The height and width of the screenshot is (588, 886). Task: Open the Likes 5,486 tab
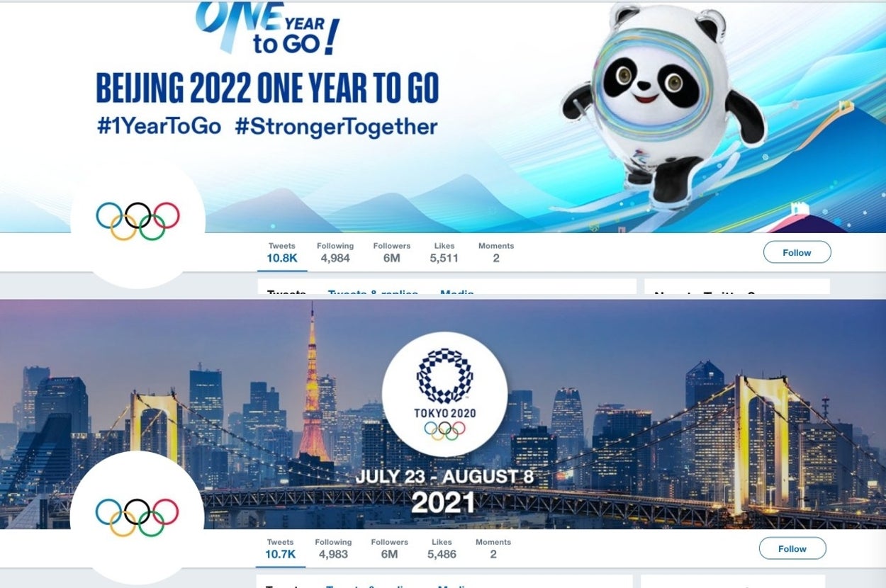[442, 549]
